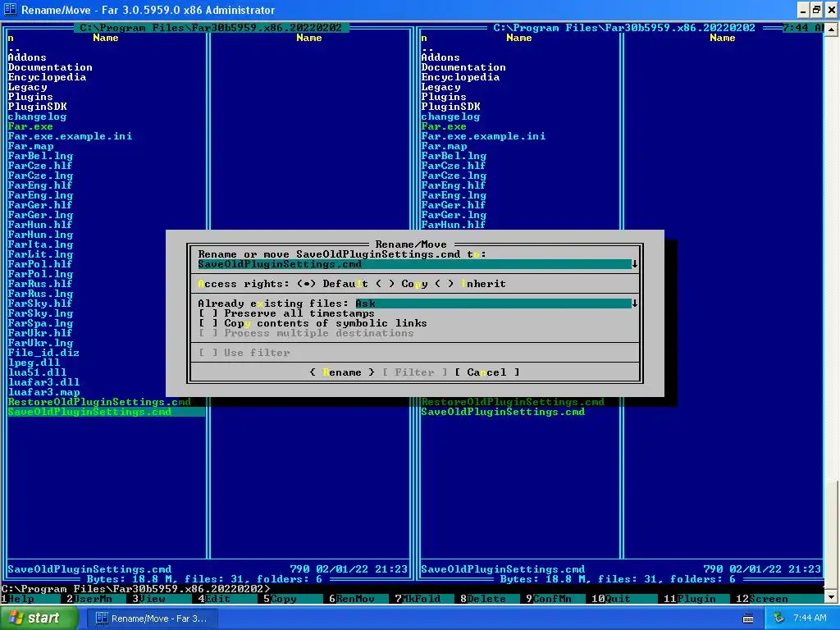
Task: Click the Already existing files Ask combo box
Action: 493,304
